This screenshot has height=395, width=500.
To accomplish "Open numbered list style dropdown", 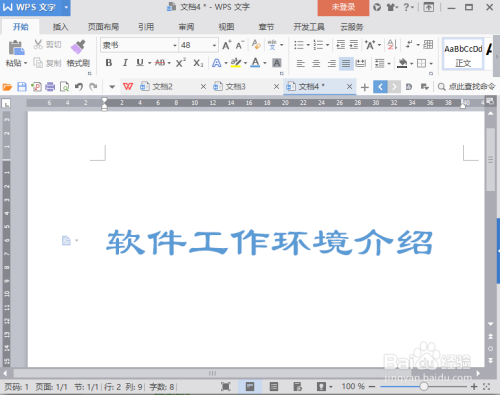I will click(327, 45).
